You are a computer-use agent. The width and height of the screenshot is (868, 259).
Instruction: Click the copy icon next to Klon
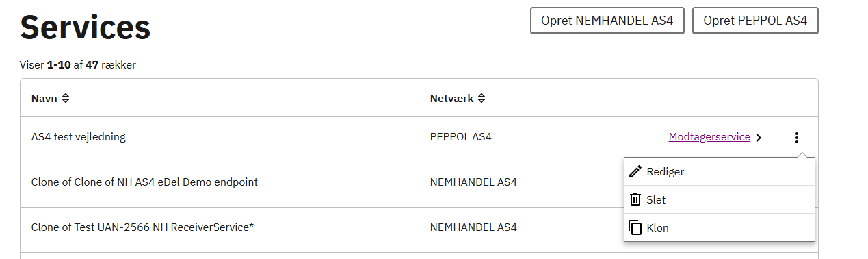635,227
